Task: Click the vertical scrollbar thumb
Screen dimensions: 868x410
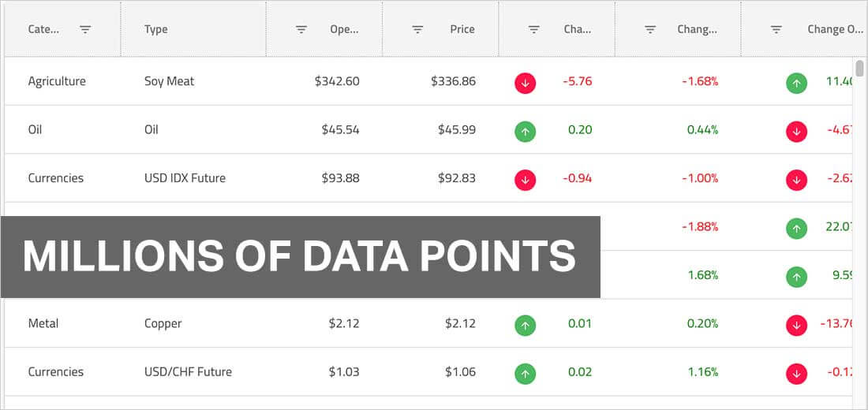Action: [x=859, y=68]
